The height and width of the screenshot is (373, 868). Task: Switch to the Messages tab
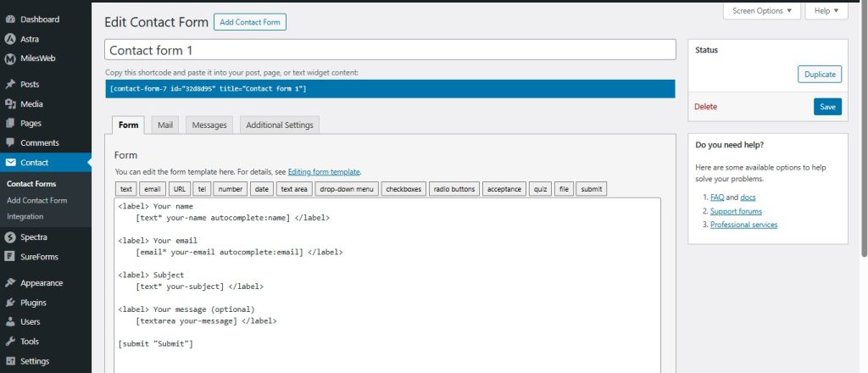pos(209,125)
